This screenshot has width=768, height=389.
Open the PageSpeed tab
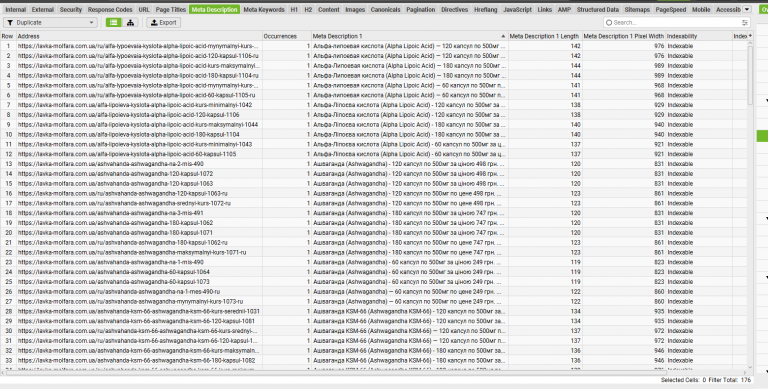671,9
